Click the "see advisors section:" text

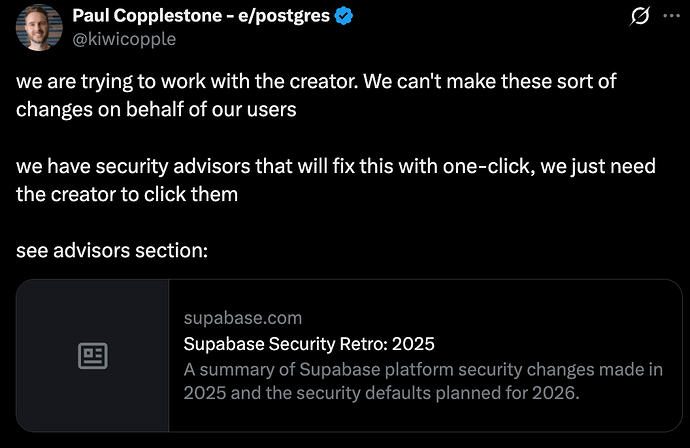tap(112, 249)
